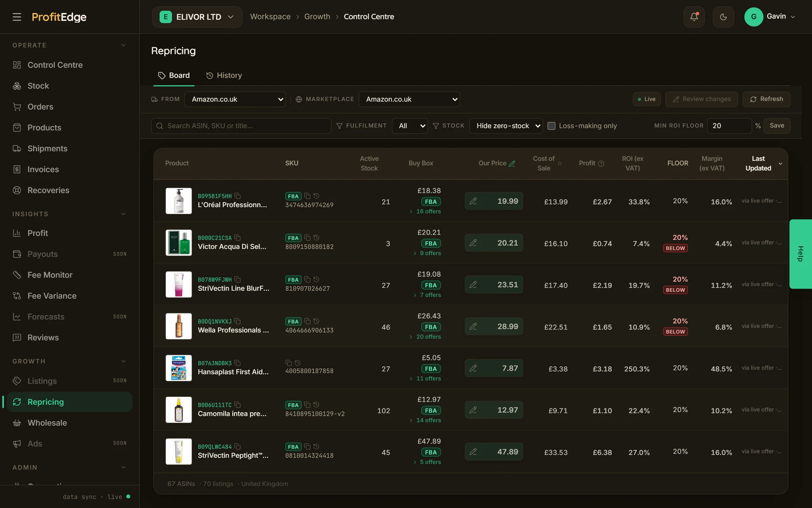Click the Our Price 23.51 field
This screenshot has height=508, width=812.
click(x=494, y=285)
